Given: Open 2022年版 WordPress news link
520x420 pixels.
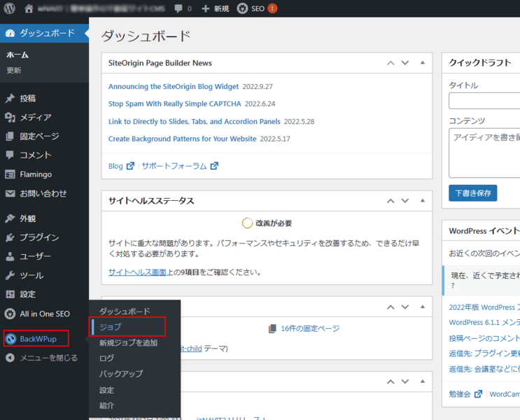Looking at the screenshot, I should coord(484,307).
